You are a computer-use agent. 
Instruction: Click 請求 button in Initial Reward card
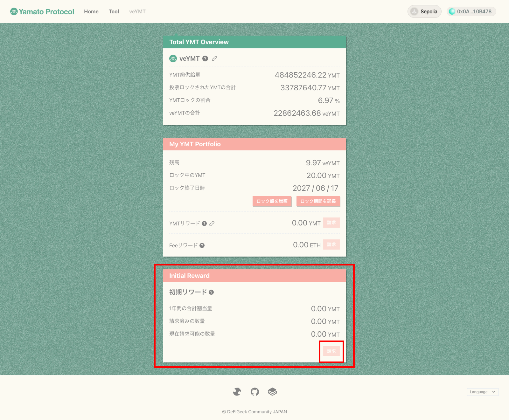coord(331,351)
